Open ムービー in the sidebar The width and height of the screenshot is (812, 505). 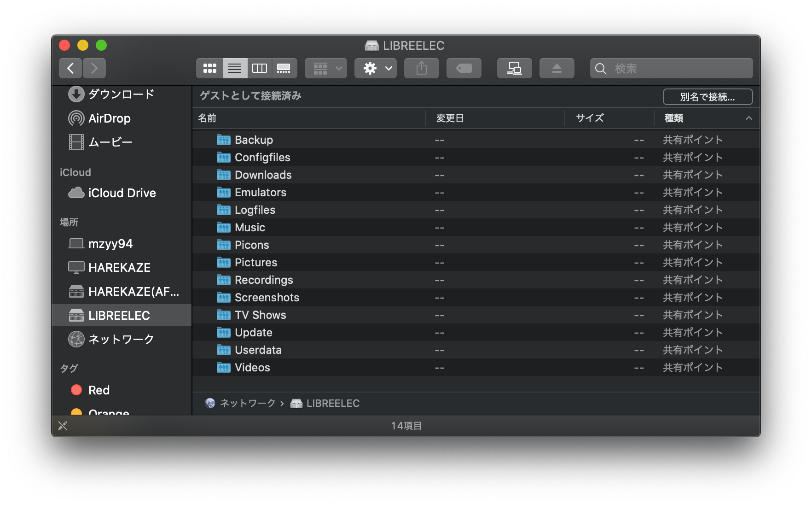[122, 142]
